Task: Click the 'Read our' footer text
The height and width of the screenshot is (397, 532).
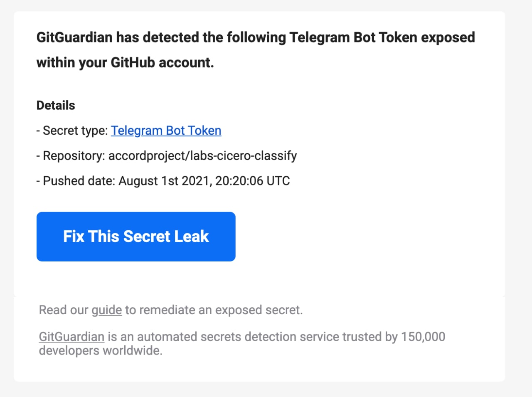Action: pyautogui.click(x=64, y=310)
